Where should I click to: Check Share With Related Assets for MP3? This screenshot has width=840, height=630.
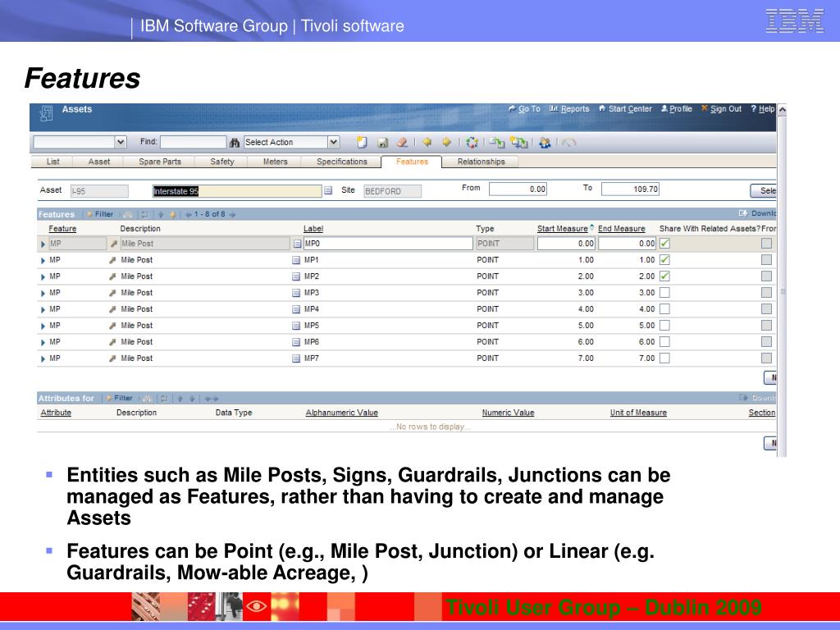pos(664,293)
